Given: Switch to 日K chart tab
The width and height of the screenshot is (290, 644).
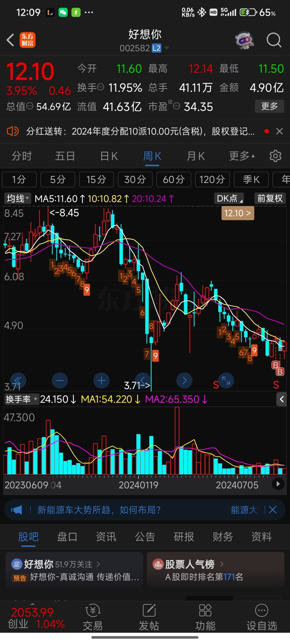Looking at the screenshot, I should (109, 156).
